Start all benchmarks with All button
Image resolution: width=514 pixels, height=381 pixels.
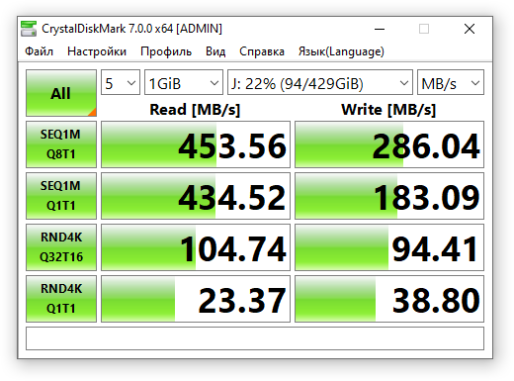[61, 93]
